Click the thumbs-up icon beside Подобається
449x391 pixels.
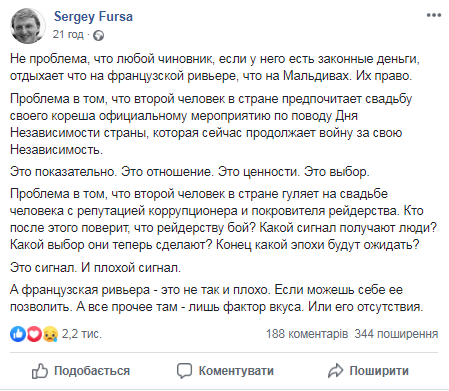[x=40, y=371]
